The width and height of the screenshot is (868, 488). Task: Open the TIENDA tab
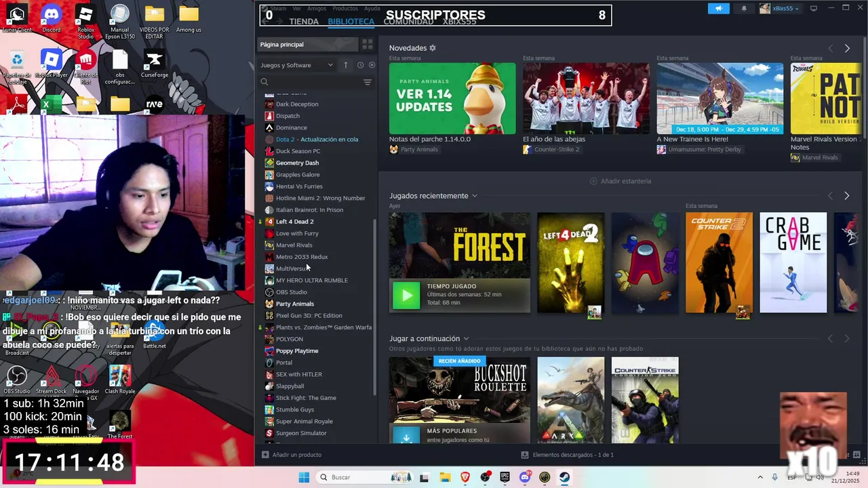(304, 22)
